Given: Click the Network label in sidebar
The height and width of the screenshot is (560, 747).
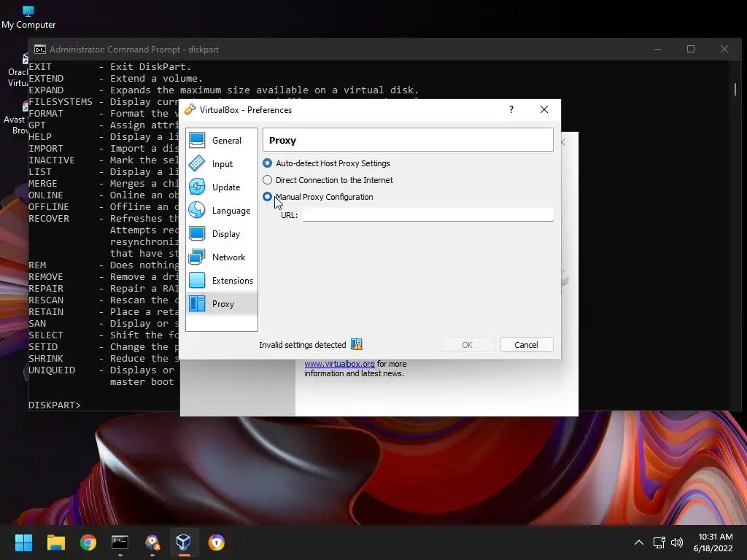Looking at the screenshot, I should [x=228, y=257].
